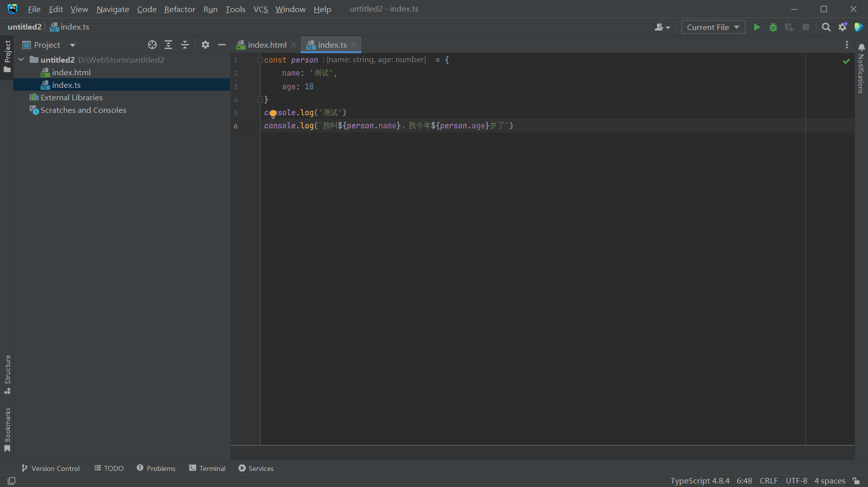Open the Notifications bell panel
The image size is (868, 487).
(861, 46)
